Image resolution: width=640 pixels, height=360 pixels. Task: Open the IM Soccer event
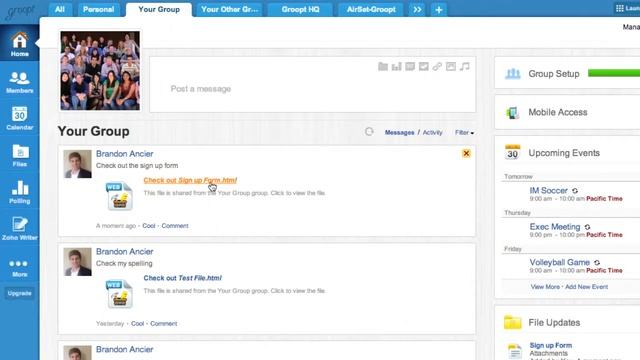548,191
